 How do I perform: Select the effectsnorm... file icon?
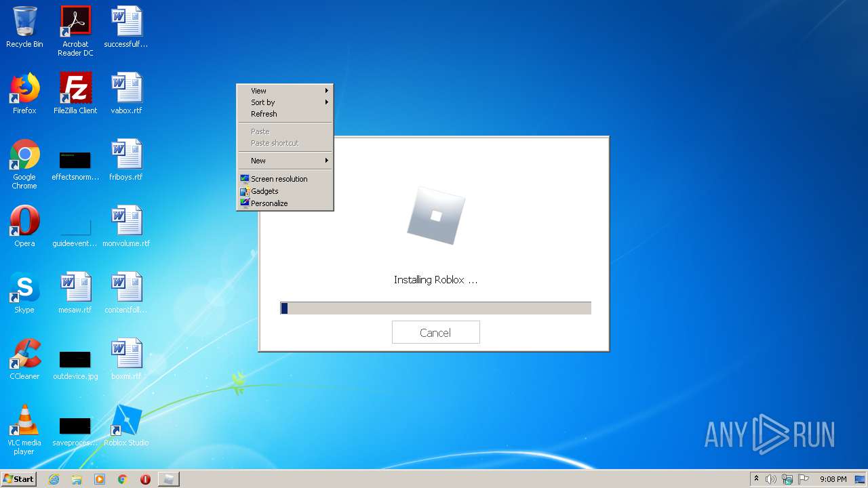75,164
